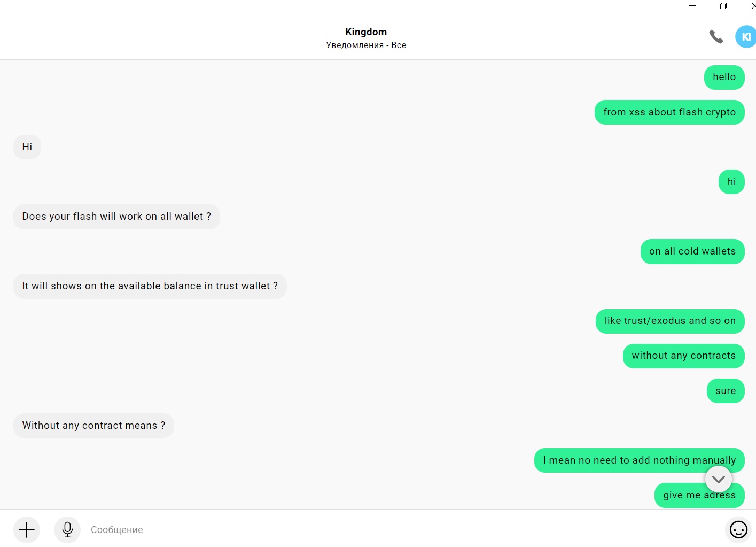Minimize the chat window
The width and height of the screenshot is (756, 547).
click(x=692, y=6)
